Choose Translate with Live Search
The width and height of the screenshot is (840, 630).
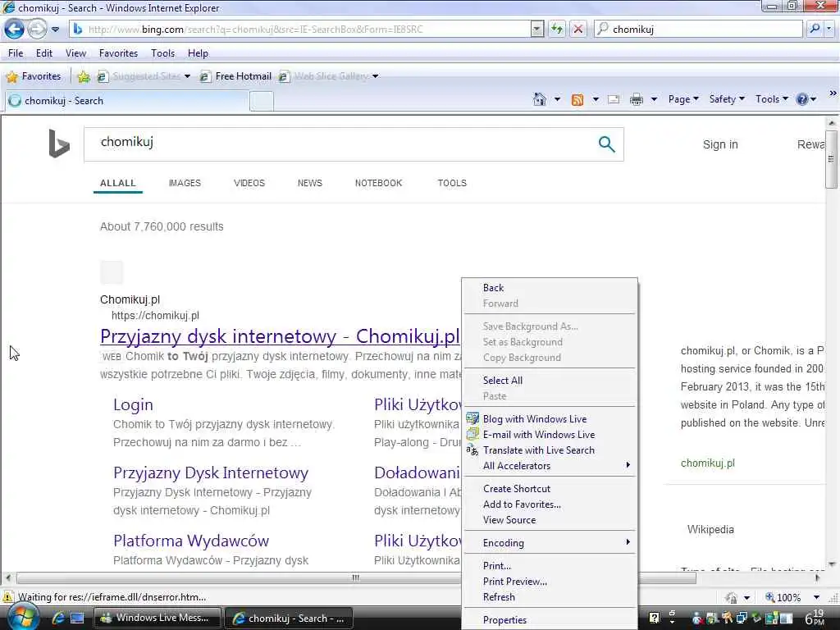click(550, 450)
